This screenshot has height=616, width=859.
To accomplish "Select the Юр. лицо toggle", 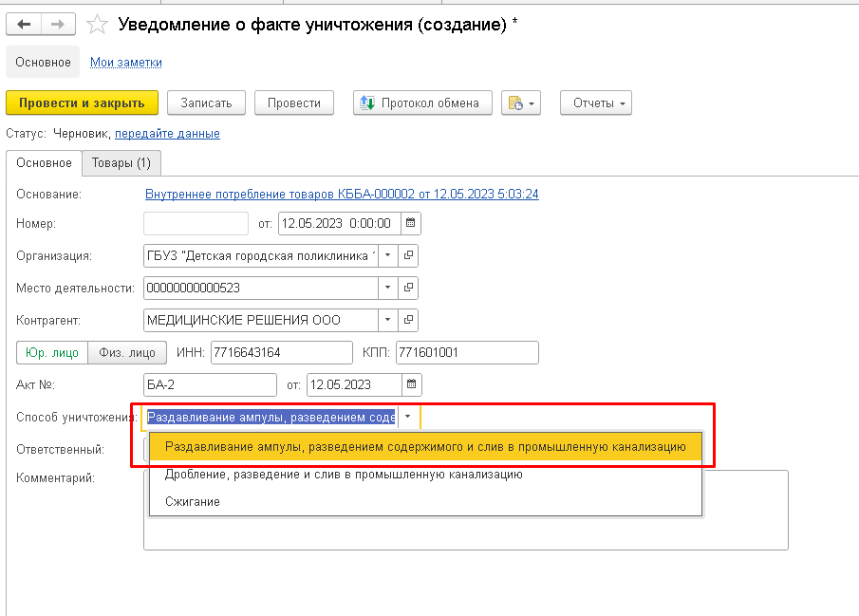I will coord(52,353).
